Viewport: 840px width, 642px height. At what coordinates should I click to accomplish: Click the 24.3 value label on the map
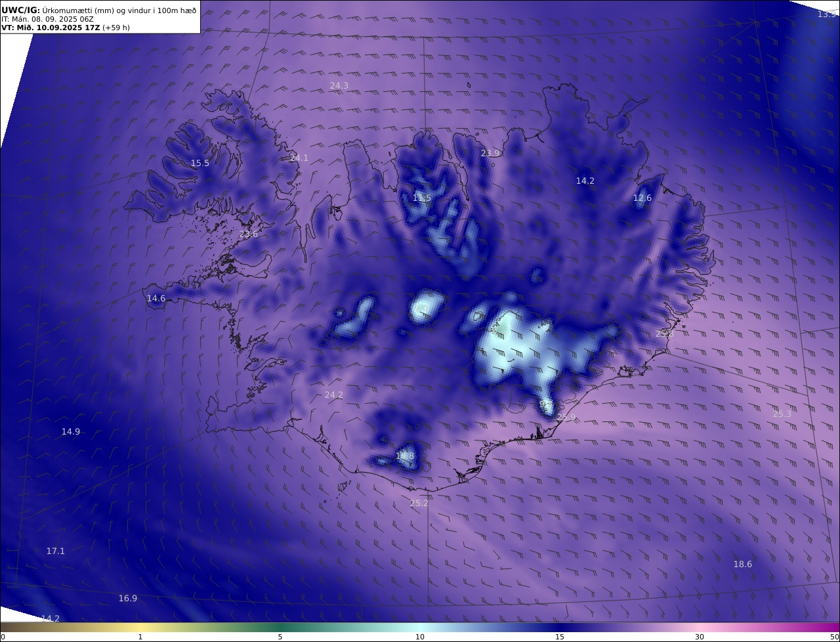coord(339,86)
